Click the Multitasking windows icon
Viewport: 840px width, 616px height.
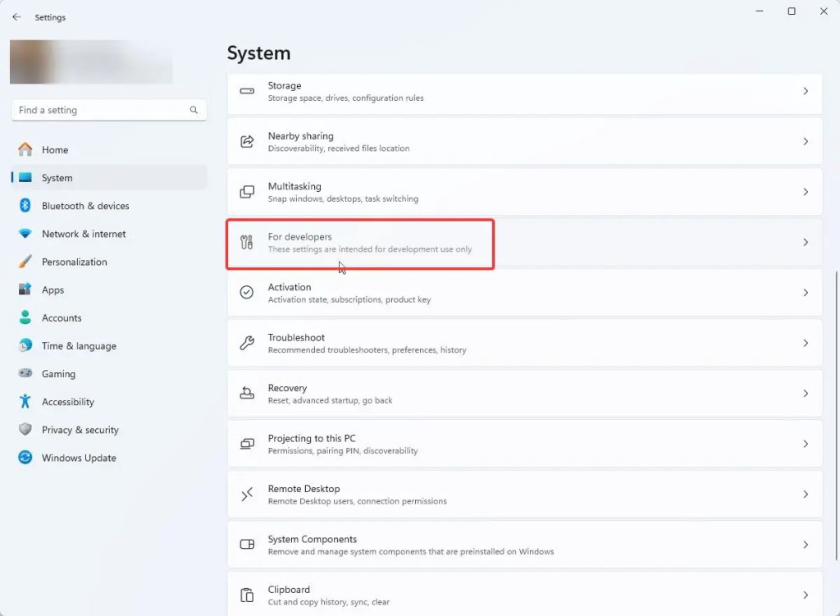[x=246, y=191]
